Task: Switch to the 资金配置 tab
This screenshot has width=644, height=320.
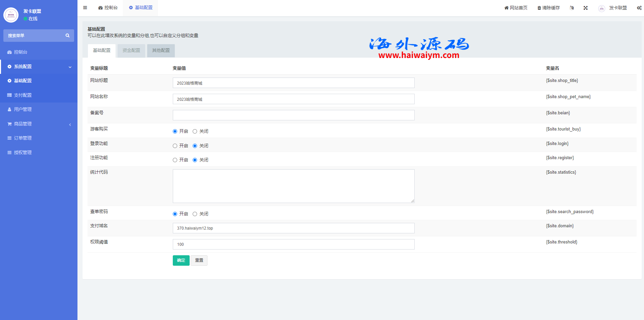Action: [x=131, y=51]
